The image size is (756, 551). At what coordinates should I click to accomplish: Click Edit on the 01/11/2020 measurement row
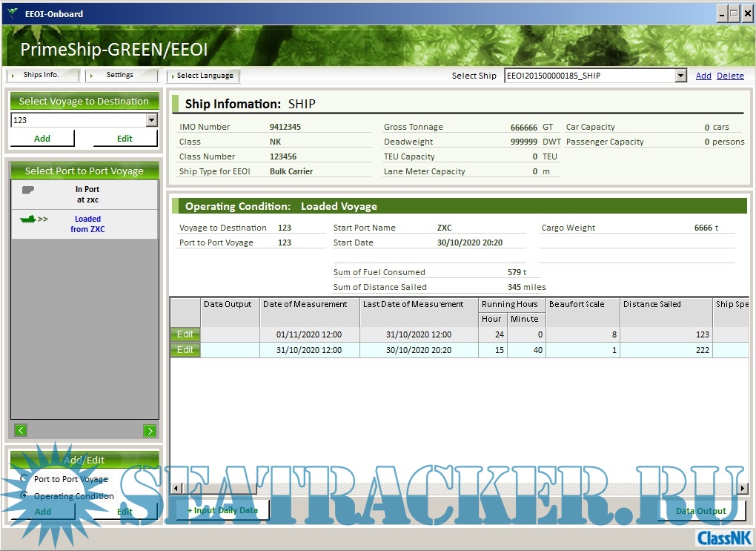point(185,334)
